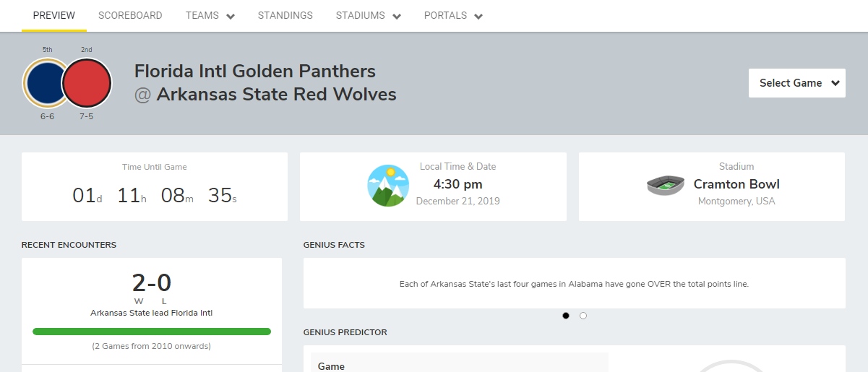This screenshot has width=868, height=372.
Task: Click the Arkansas State Genius Fact text
Action: pos(574,284)
